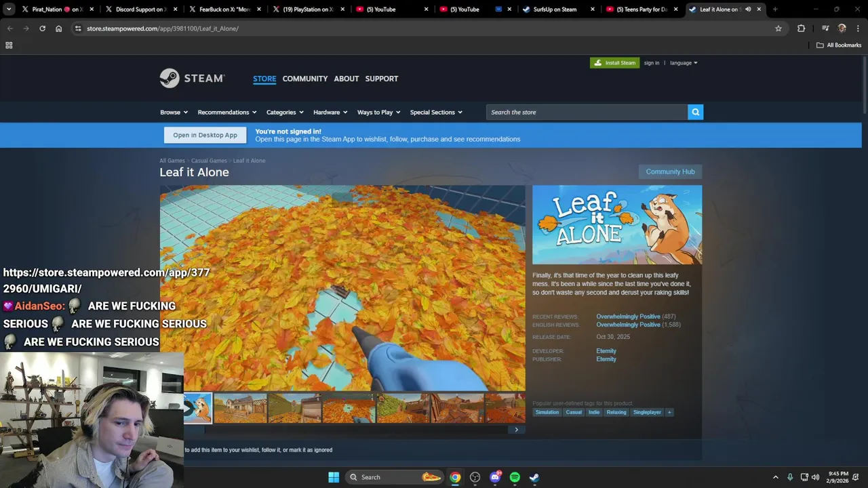Go to the ABOUT tab
The height and width of the screenshot is (488, 868).
[346, 79]
